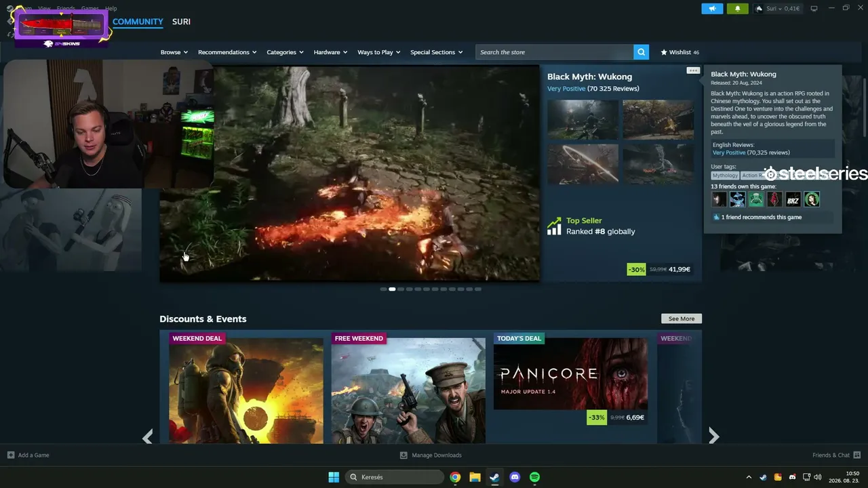Expand the Ways to Play dropdown

tap(378, 52)
